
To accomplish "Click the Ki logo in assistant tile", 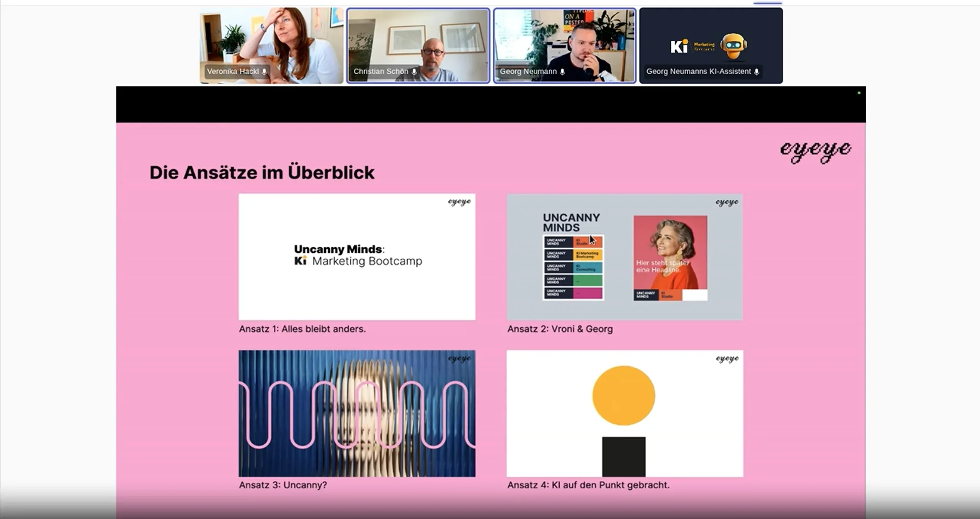I will (679, 47).
